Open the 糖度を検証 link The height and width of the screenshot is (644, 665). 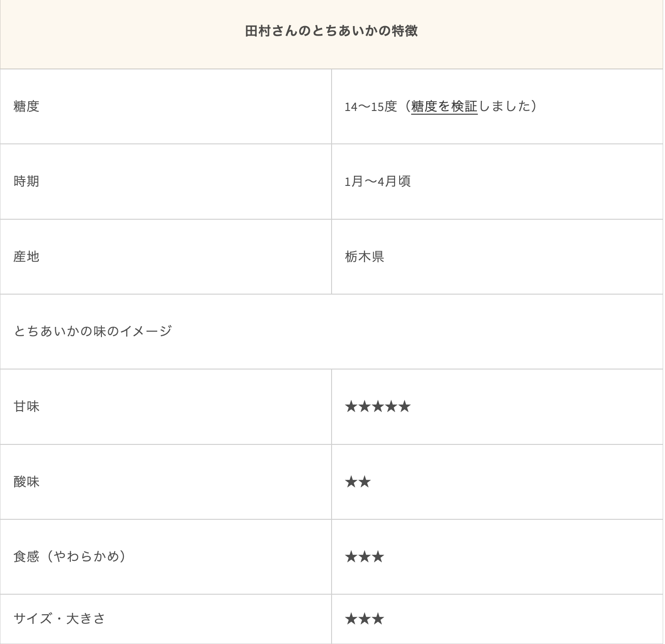point(444,106)
